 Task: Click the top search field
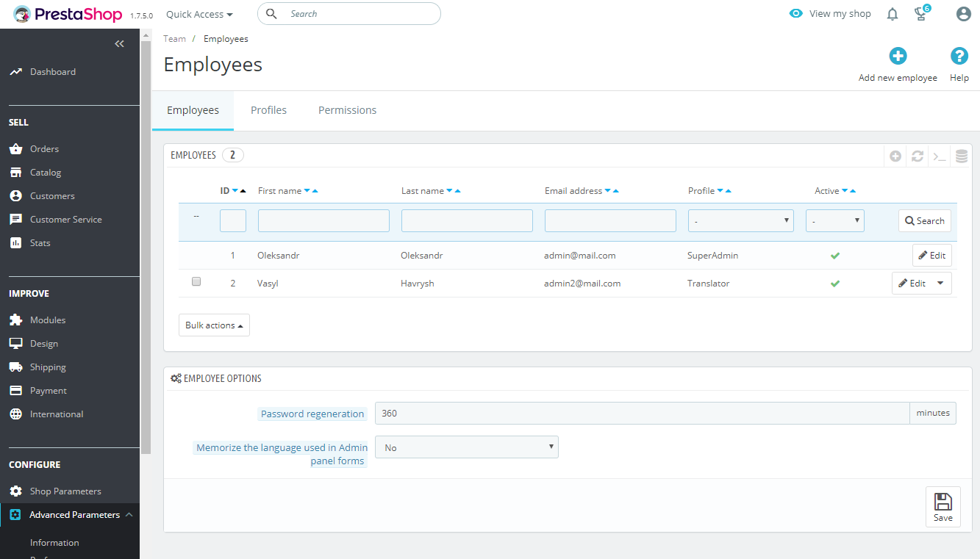(x=349, y=14)
